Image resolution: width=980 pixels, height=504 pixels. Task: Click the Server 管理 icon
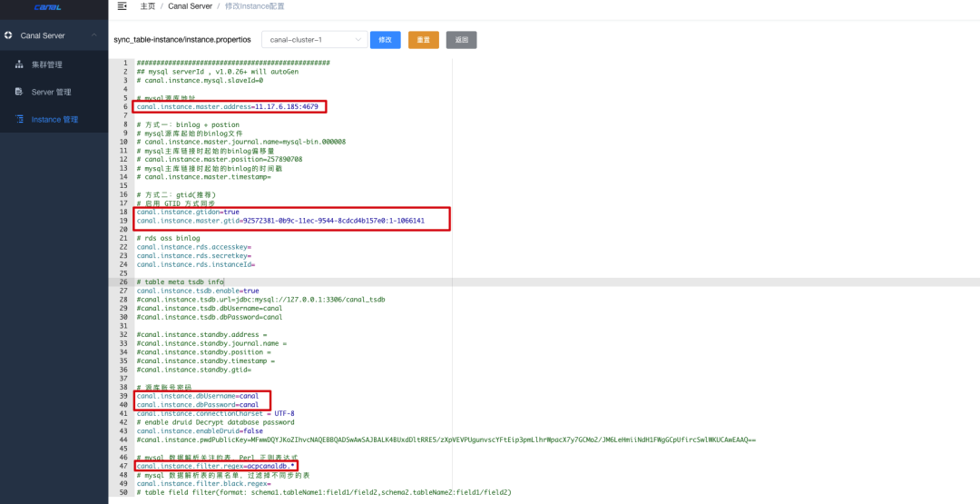pyautogui.click(x=19, y=92)
